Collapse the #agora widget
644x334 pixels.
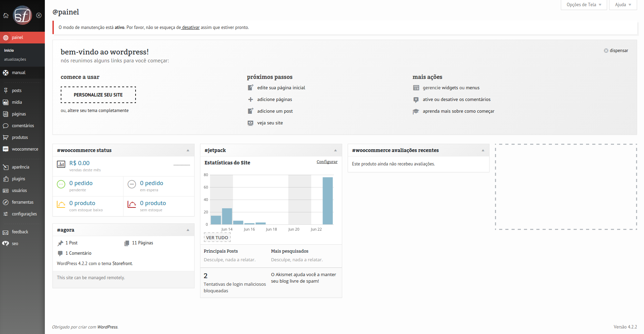pyautogui.click(x=188, y=230)
